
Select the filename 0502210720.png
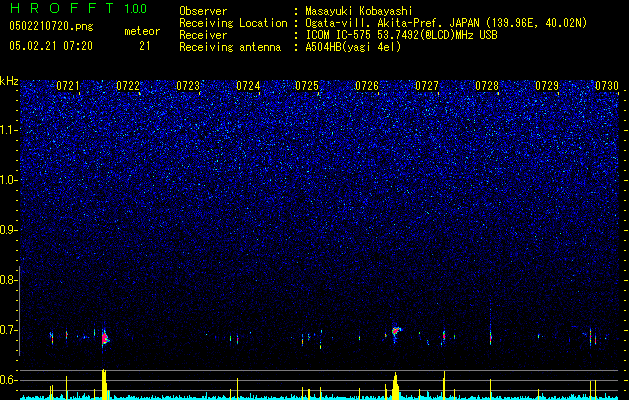click(x=51, y=27)
